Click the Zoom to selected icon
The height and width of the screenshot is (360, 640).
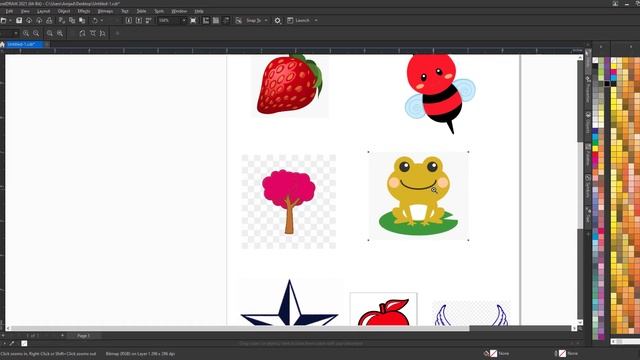click(x=50, y=33)
